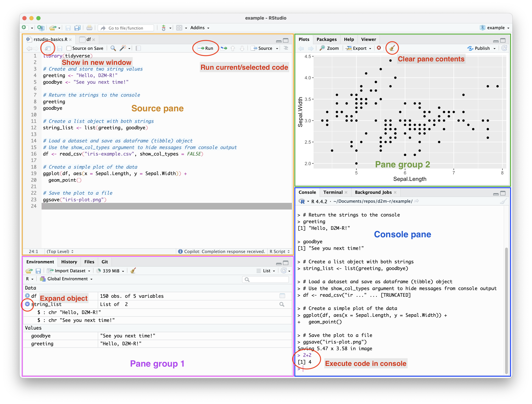Screen dimensions: 532x404
Task: Remove current plot with red X icon
Action: [x=379, y=48]
